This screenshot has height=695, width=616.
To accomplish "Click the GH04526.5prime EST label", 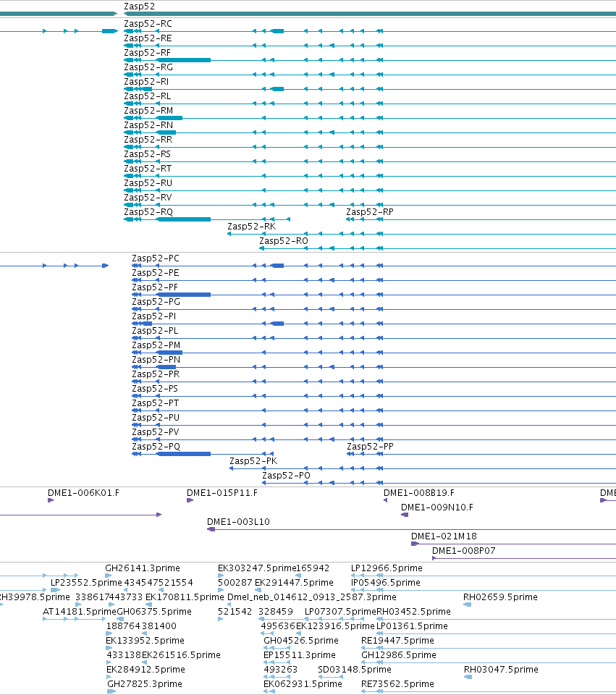I will pyautogui.click(x=301, y=641).
